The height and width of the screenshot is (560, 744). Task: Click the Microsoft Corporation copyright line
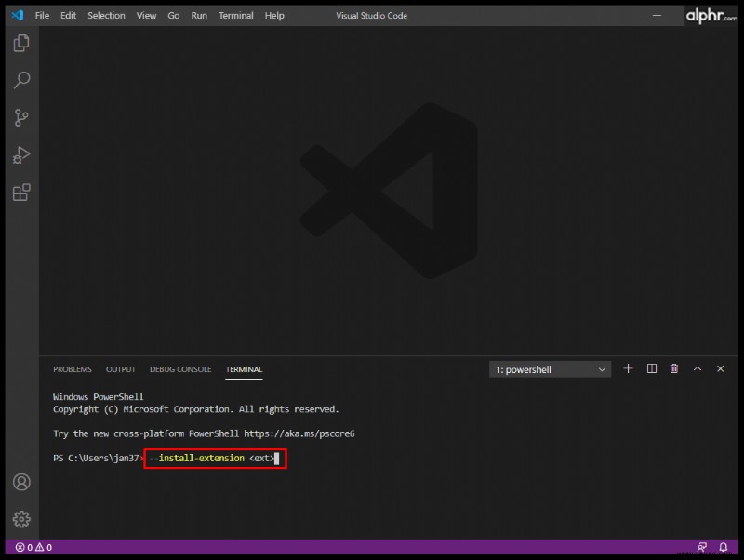196,409
